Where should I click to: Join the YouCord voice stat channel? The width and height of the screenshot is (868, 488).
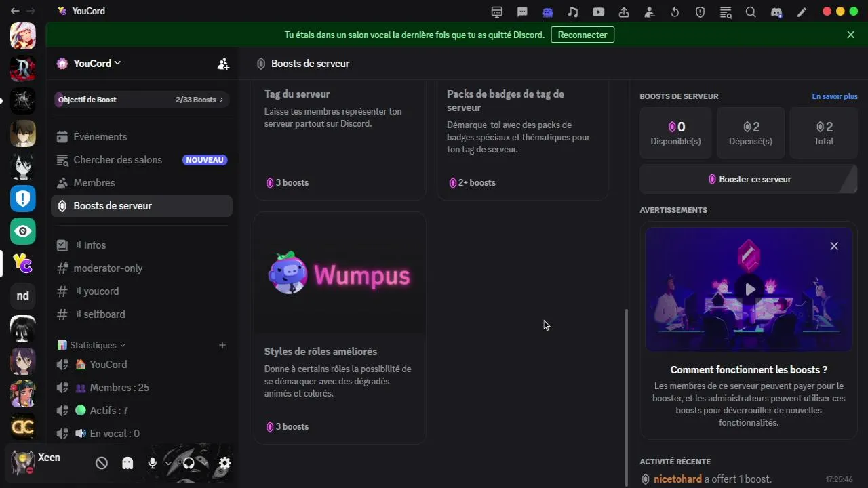coord(142,365)
